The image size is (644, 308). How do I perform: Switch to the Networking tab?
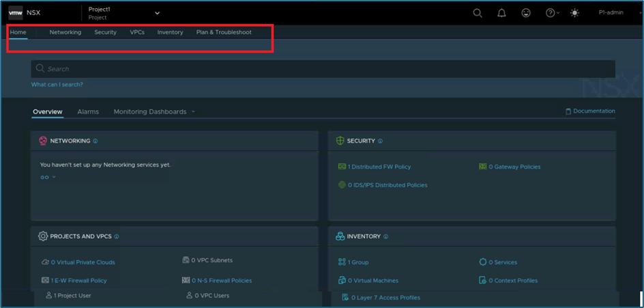[65, 32]
